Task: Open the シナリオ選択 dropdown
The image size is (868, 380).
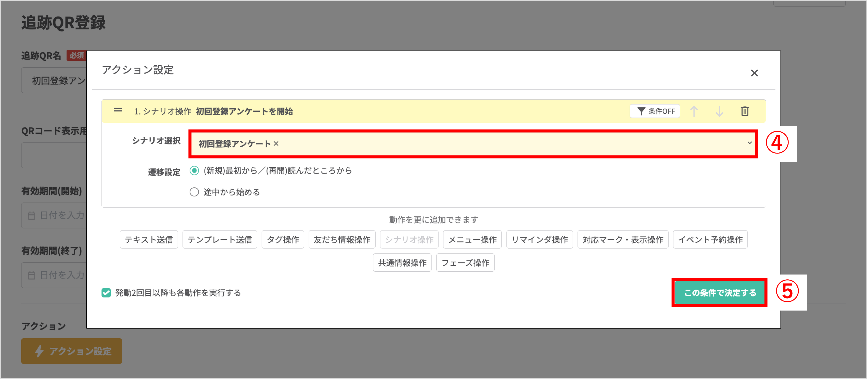Action: tap(473, 144)
